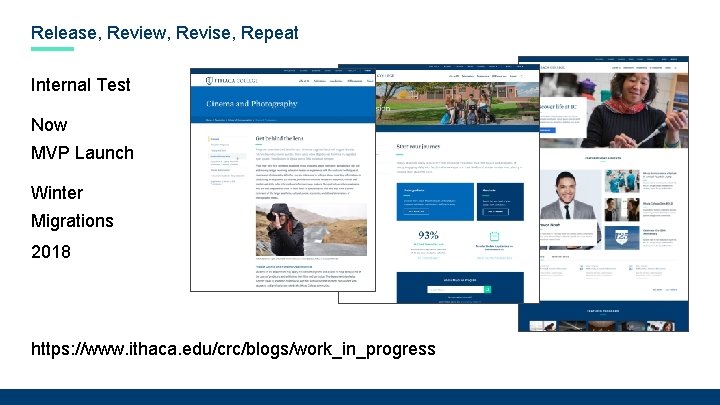Open the ithaca.edu work_in_progress blog URL

tap(233, 349)
